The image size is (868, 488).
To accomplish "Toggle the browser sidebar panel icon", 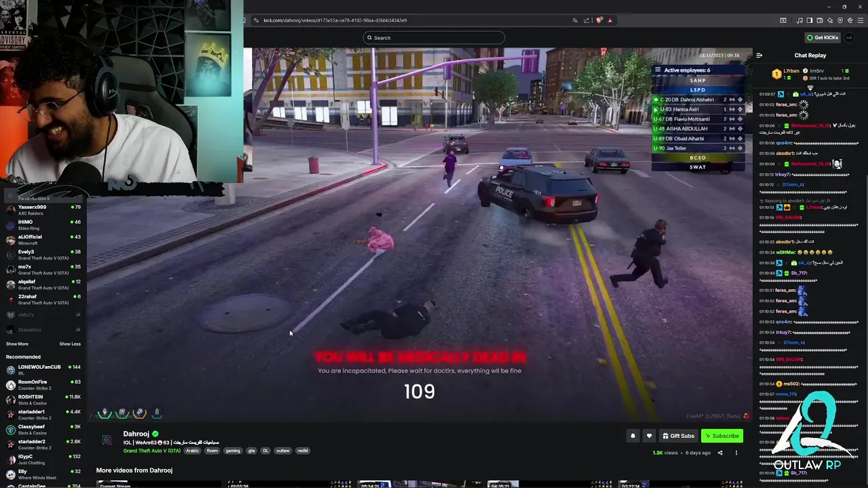I will point(810,20).
